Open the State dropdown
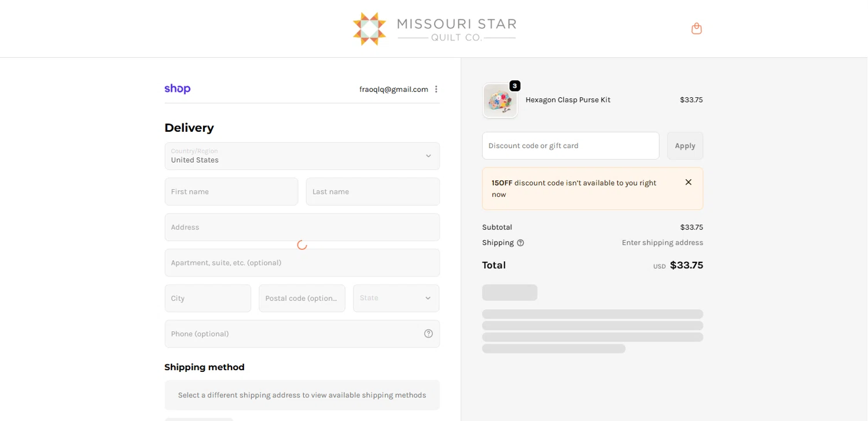The height and width of the screenshot is (421, 868). 396,298
